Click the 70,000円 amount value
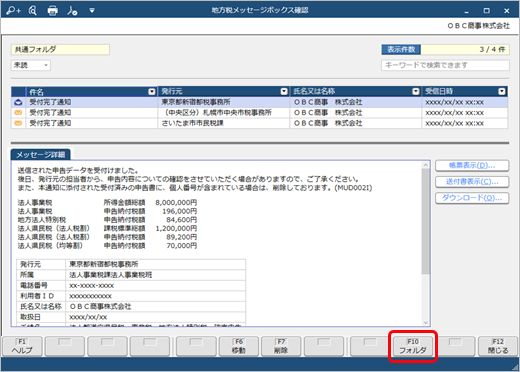Image resolution: width=520 pixels, height=372 pixels. tap(182, 246)
